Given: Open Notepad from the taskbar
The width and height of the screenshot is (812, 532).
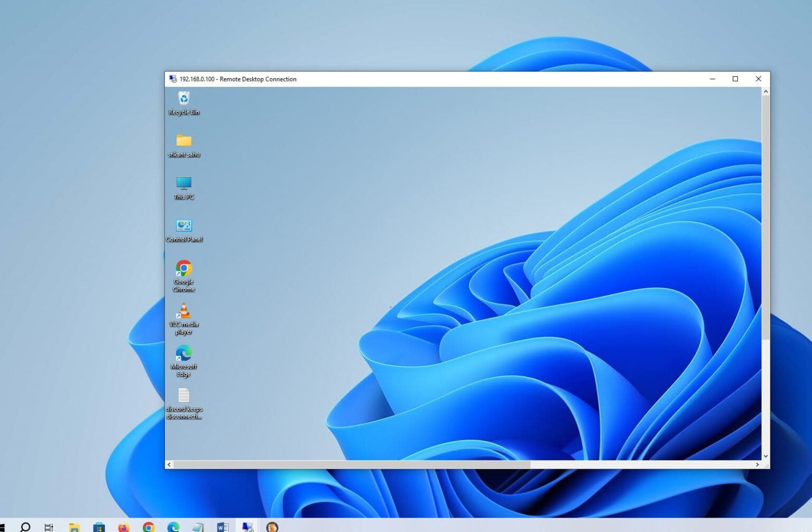Looking at the screenshot, I should [x=199, y=526].
